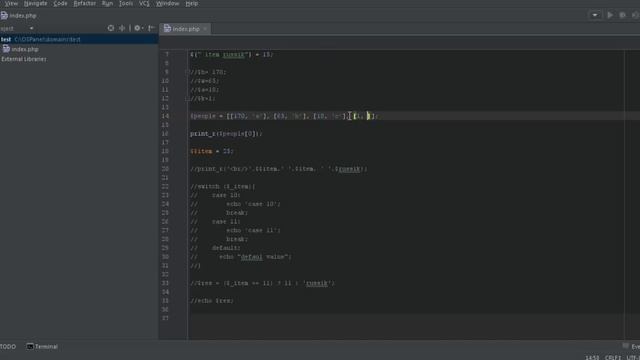This screenshot has width=640, height=360.
Task: Click line number 14 in the gutter
Action: [x=165, y=116]
